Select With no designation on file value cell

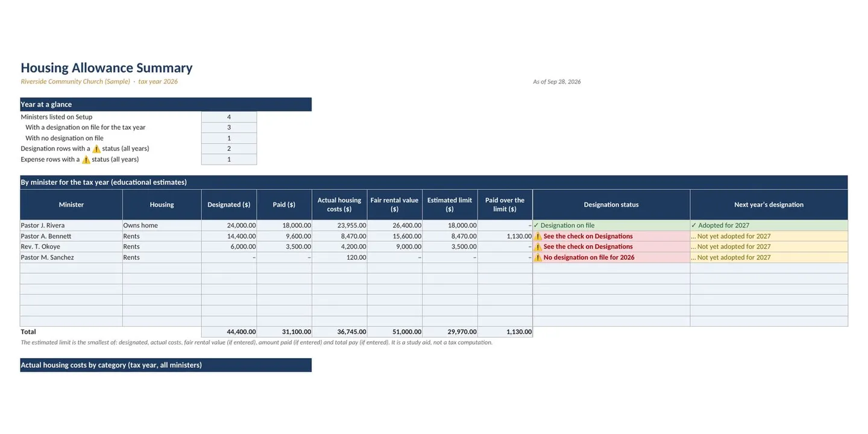point(229,138)
